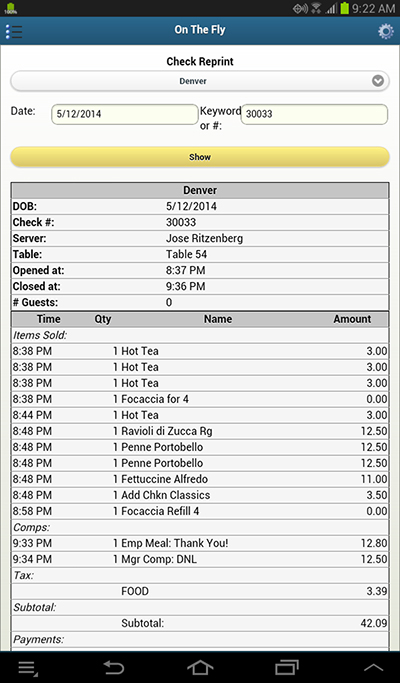Image resolution: width=400 pixels, height=683 pixels.
Task: Tap battery icon in status bar
Action: [345, 8]
